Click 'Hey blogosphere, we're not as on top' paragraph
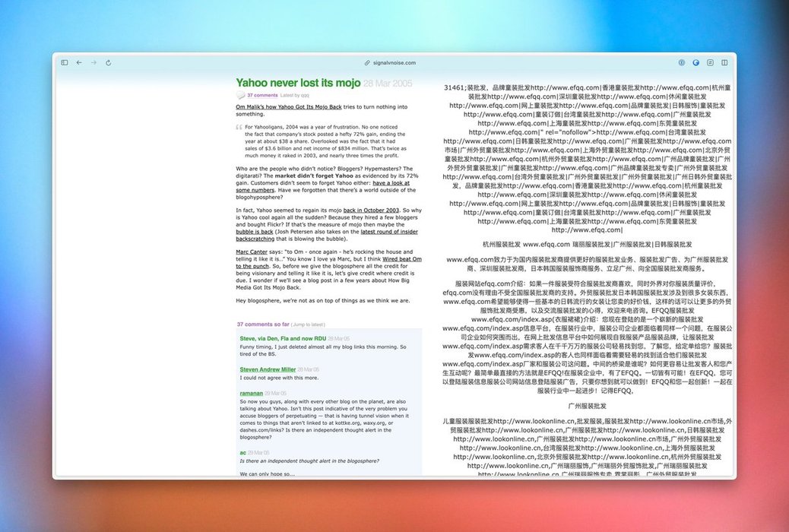The height and width of the screenshot is (532, 789). tap(323, 301)
